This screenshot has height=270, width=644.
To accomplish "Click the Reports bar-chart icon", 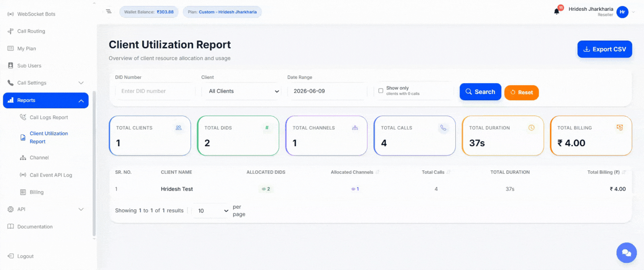I will [x=10, y=100].
